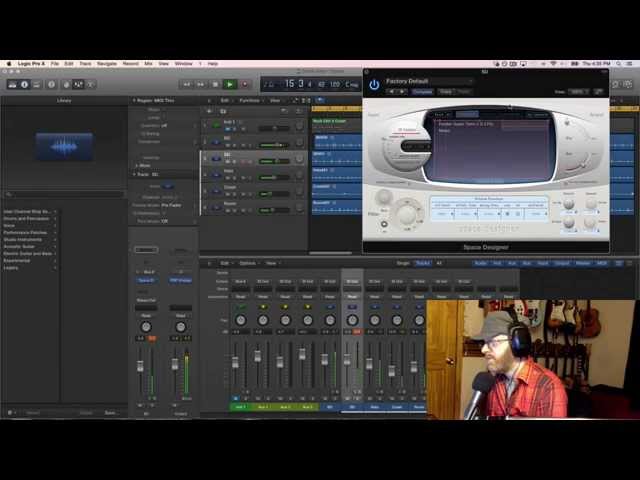The height and width of the screenshot is (480, 640).
Task: Toggle the MIDI filter in mixer
Action: (602, 263)
